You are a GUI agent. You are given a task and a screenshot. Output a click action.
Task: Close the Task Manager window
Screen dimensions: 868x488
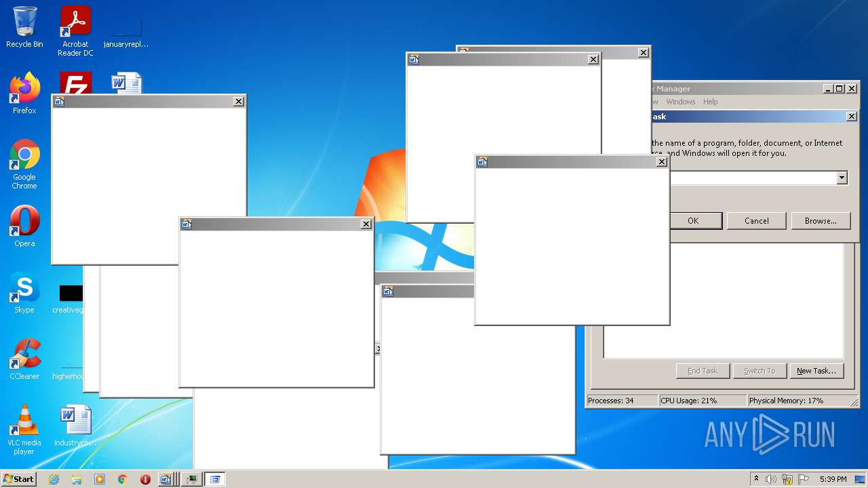852,89
